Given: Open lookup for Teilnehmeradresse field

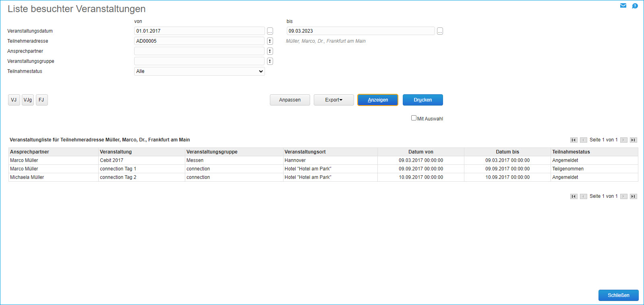Looking at the screenshot, I should (x=270, y=41).
